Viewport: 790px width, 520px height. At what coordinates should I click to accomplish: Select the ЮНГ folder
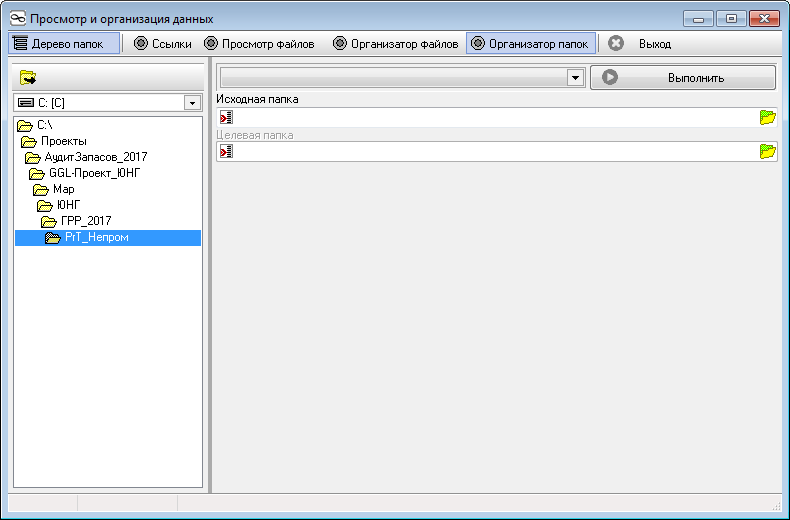point(68,205)
